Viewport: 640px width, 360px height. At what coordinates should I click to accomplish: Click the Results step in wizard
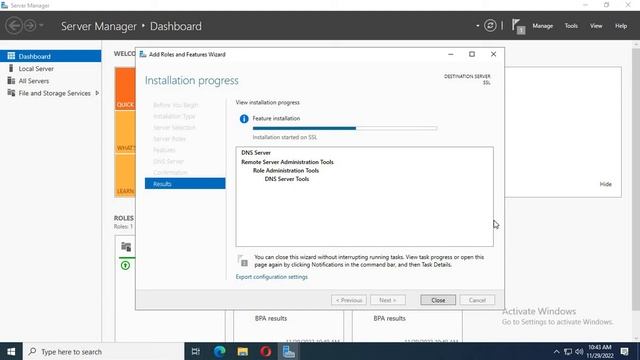[x=185, y=184]
